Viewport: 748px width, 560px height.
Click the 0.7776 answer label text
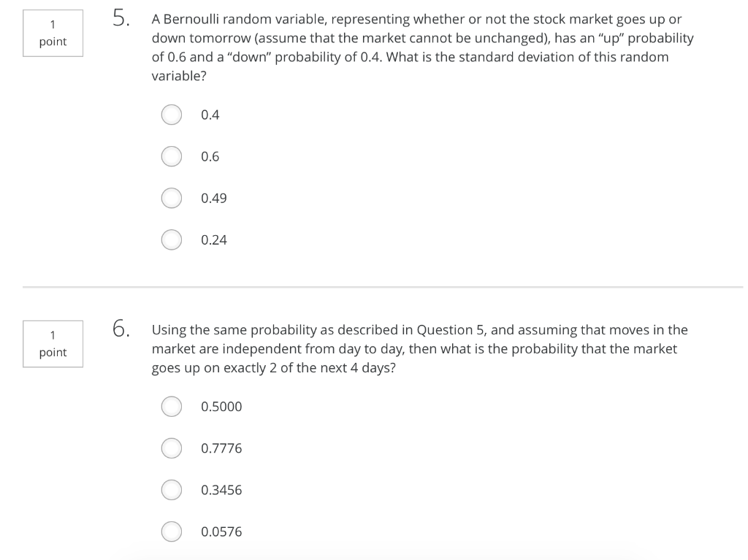pos(221,448)
